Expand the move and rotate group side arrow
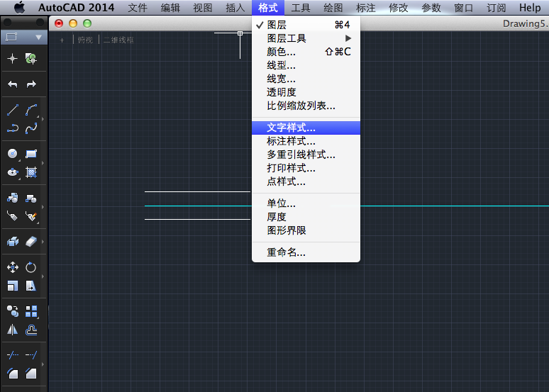 (43, 276)
